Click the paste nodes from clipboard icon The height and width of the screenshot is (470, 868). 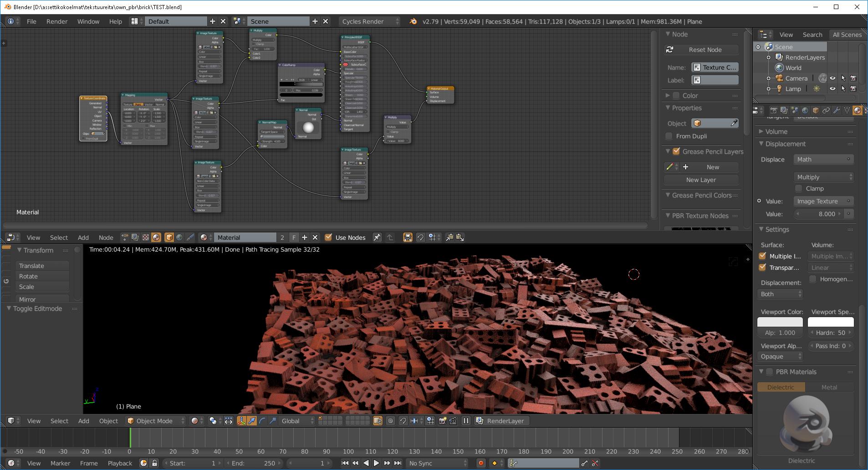[x=460, y=238]
